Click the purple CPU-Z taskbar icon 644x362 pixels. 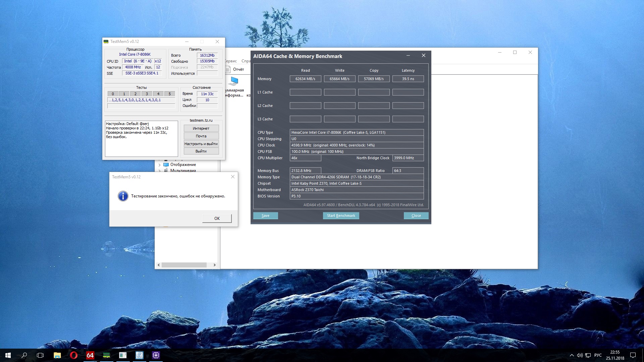point(156,355)
